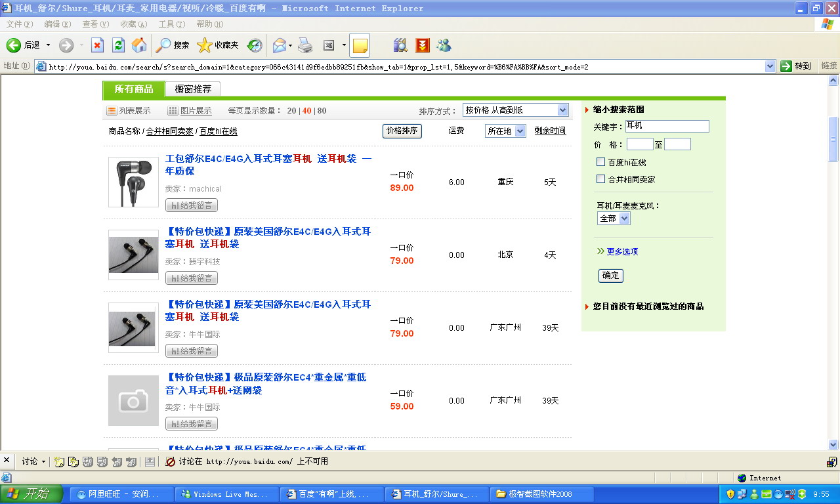840x504 pixels.
Task: Open the 讨论 discussion dropdown menu
Action: click(x=33, y=461)
